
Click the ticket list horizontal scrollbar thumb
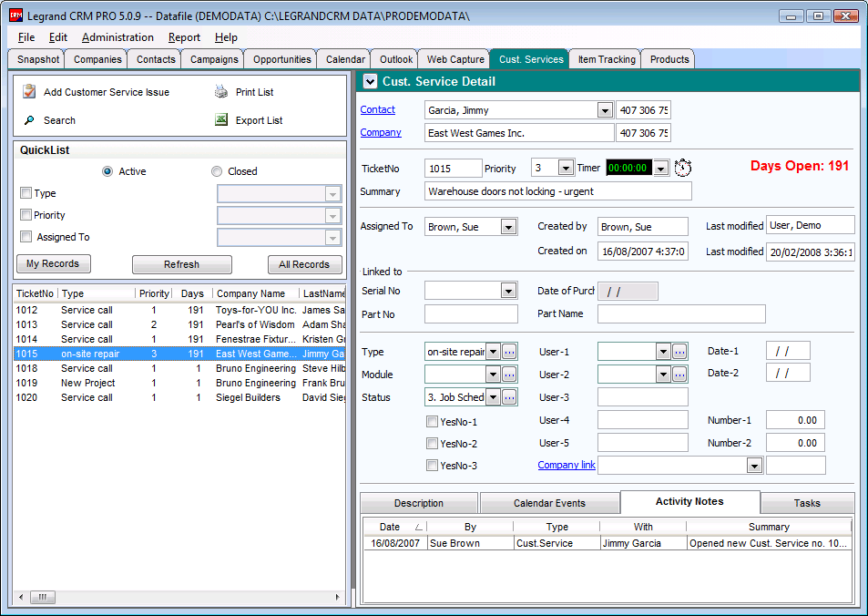[43, 597]
